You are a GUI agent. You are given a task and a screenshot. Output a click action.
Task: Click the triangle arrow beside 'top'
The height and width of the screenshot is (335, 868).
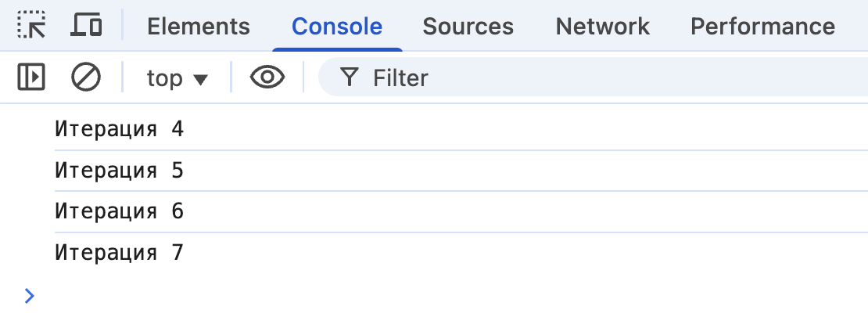click(x=200, y=79)
